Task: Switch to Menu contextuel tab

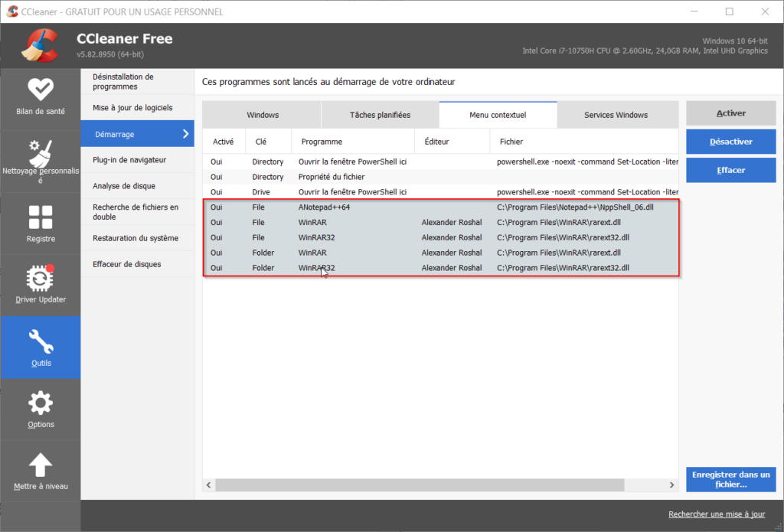Action: tap(498, 115)
